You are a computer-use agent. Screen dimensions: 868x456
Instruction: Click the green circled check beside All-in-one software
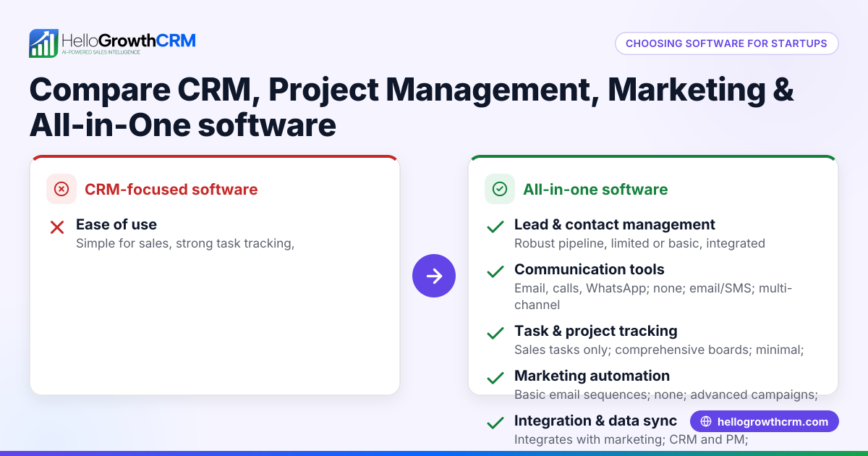(500, 190)
